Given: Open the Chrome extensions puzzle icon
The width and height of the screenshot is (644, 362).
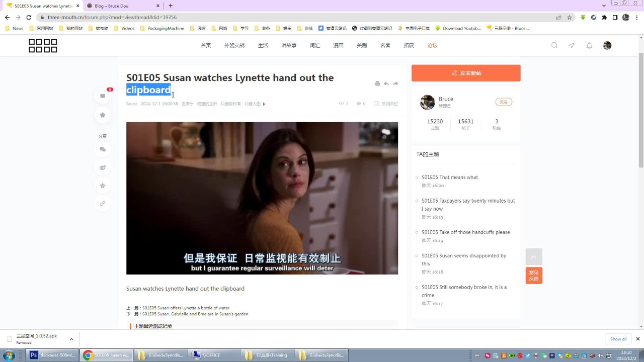Looking at the screenshot, I should (604, 17).
